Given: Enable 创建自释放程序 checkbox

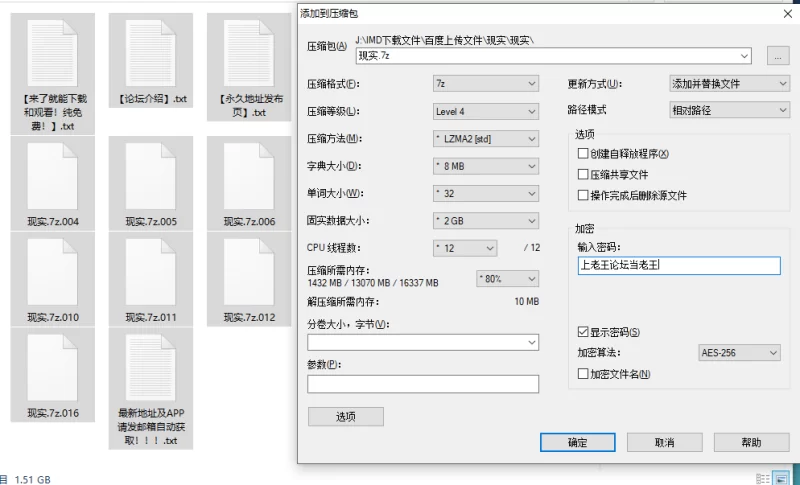Looking at the screenshot, I should [x=584, y=154].
